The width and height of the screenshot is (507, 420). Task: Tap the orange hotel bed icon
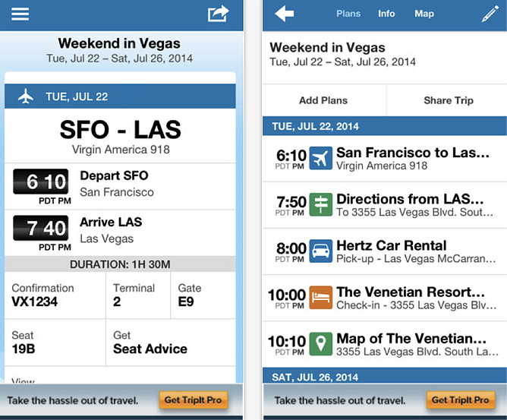321,297
